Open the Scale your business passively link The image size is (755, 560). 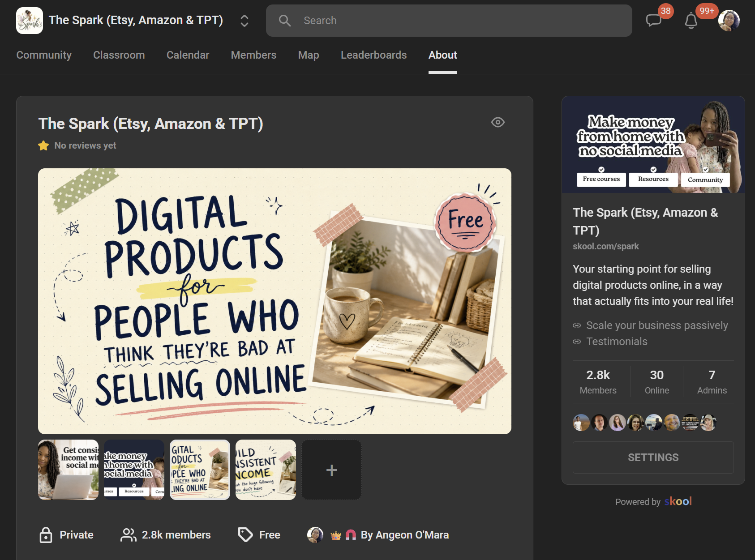coord(657,325)
